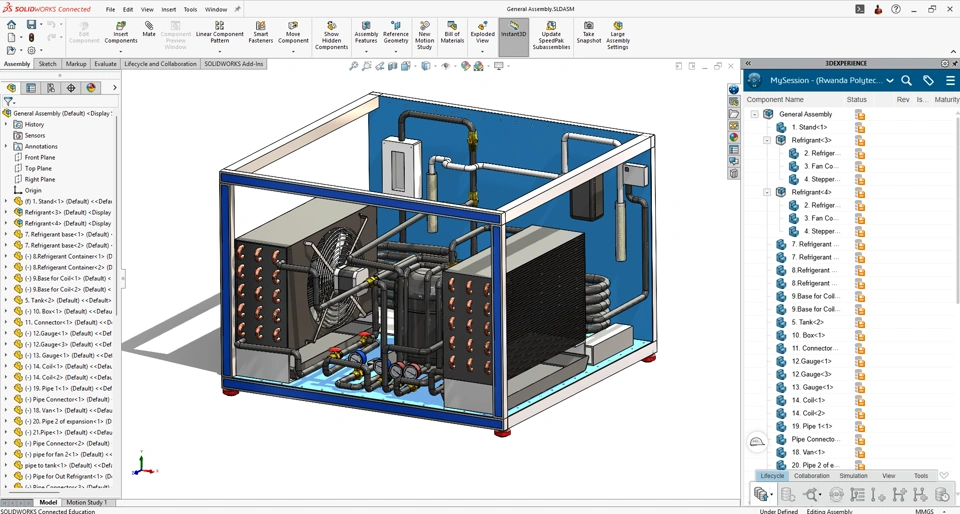Switch to Collaboration tab in 3DEXPERIENCE panel
Image resolution: width=960 pixels, height=514 pixels.
click(x=811, y=475)
